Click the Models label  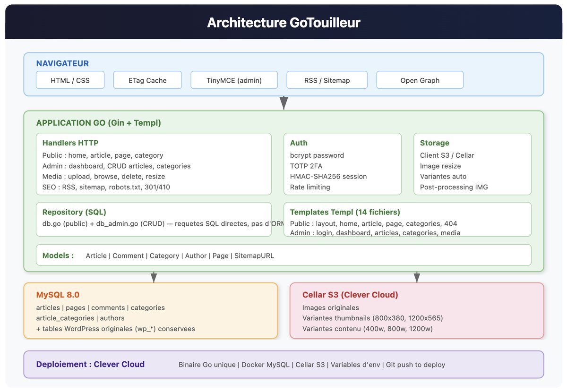coord(58,256)
